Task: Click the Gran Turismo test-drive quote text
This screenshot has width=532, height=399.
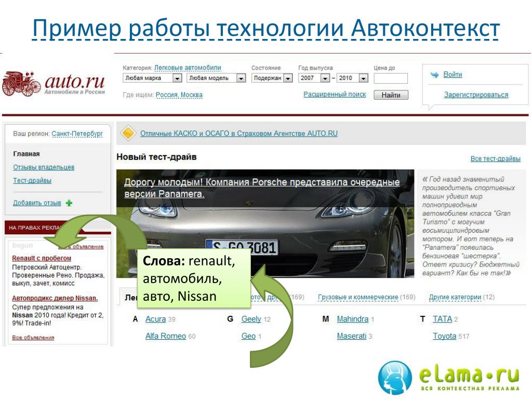Action: point(471,226)
